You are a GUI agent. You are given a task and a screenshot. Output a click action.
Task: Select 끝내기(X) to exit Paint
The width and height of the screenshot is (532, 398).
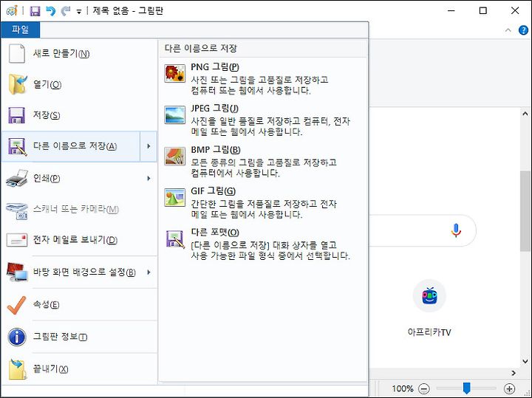tap(79, 369)
